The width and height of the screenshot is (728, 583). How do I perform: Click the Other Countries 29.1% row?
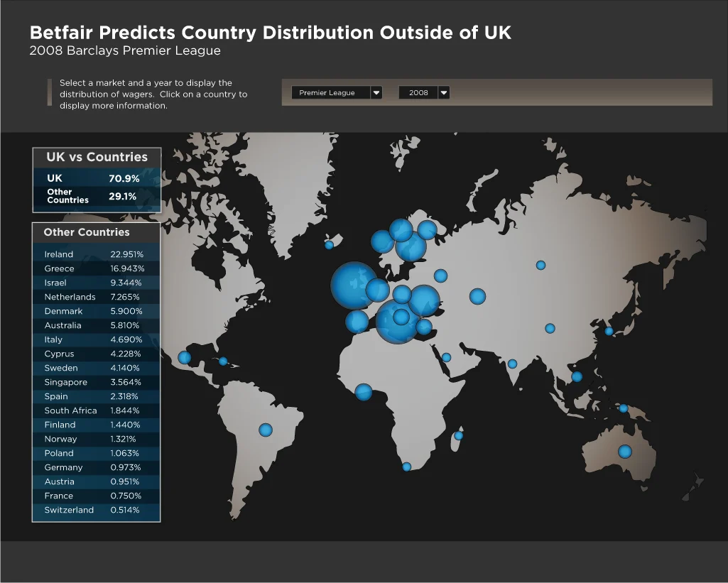tap(97, 196)
